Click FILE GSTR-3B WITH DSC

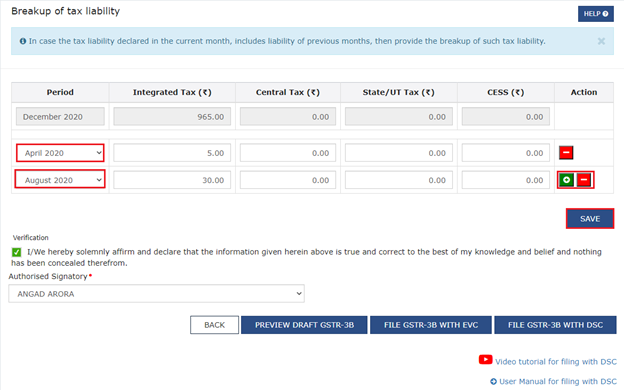555,325
